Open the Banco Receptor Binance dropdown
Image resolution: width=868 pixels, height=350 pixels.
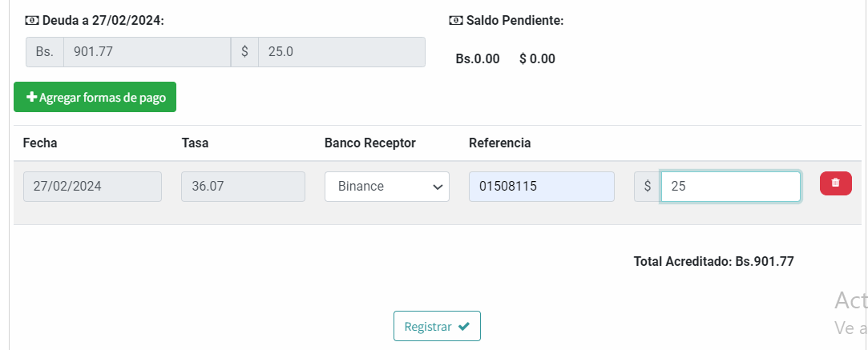click(x=387, y=187)
